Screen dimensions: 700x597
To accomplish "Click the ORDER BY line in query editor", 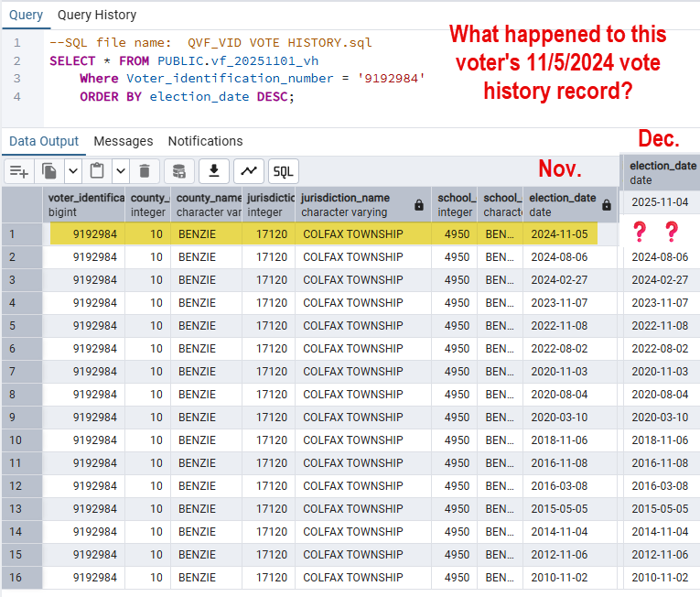I will [187, 96].
